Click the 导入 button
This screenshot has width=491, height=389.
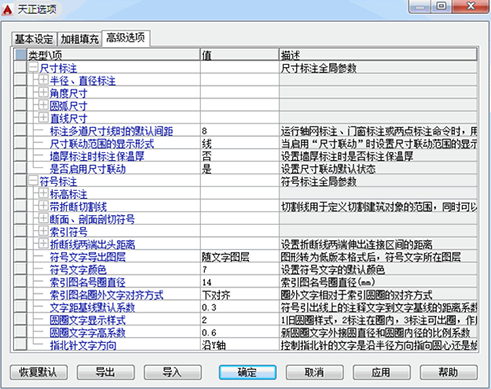point(173,372)
